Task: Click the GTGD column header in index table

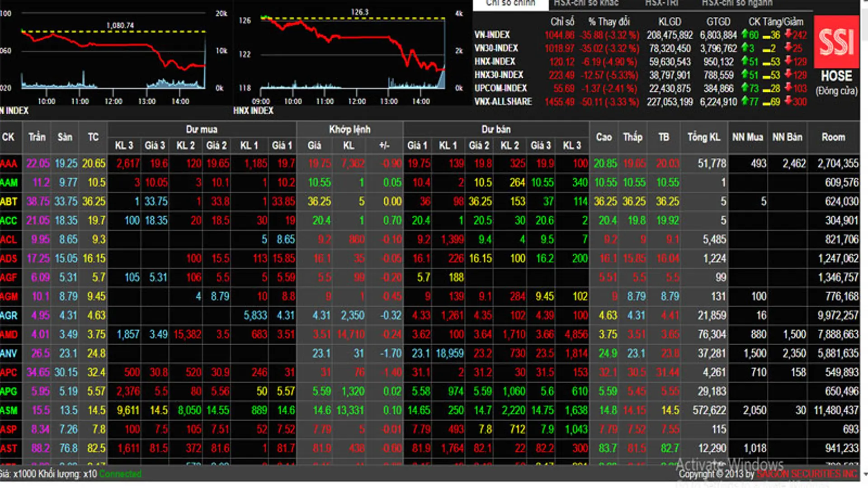Action: (x=718, y=22)
